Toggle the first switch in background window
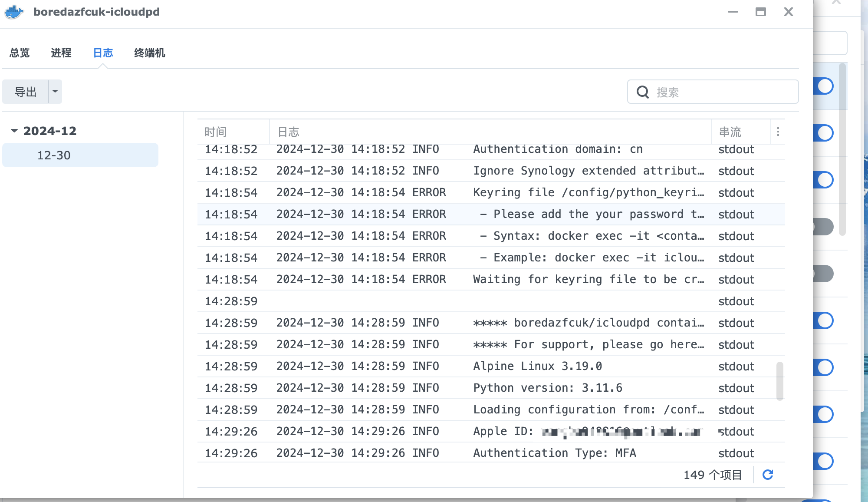868x502 pixels. [823, 86]
